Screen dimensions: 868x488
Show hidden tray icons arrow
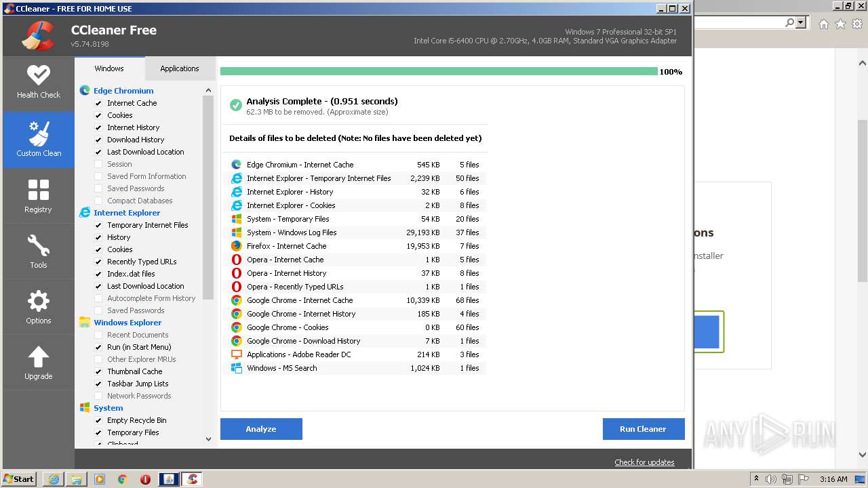(756, 479)
